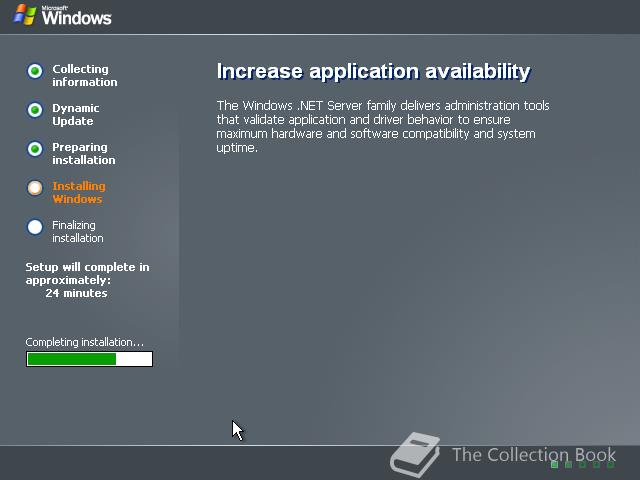Click the green installation progress bar
Image resolution: width=640 pixels, height=480 pixels.
click(89, 359)
